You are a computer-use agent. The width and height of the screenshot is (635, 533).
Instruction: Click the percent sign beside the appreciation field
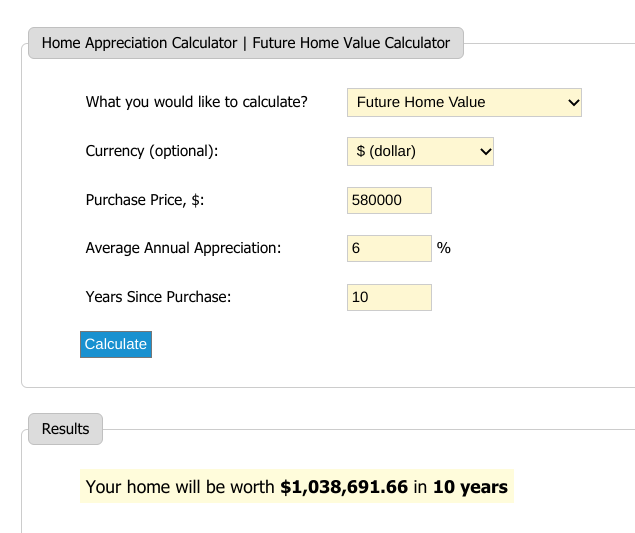tap(444, 248)
